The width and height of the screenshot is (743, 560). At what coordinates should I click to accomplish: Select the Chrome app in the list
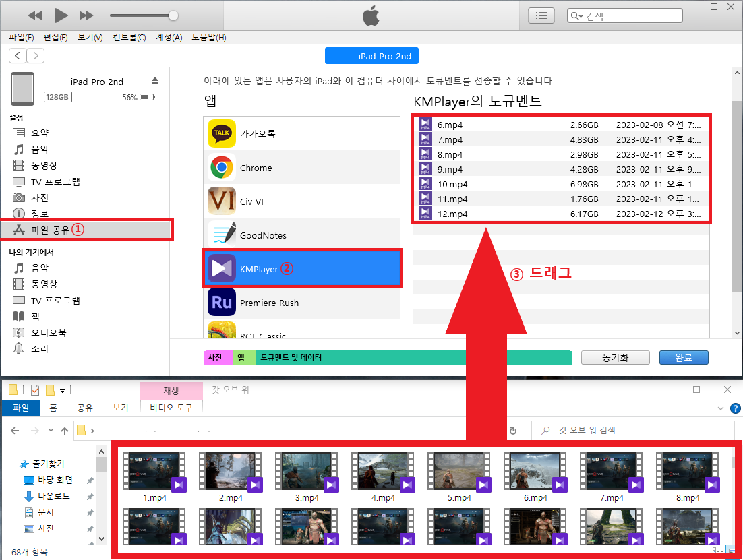[302, 168]
